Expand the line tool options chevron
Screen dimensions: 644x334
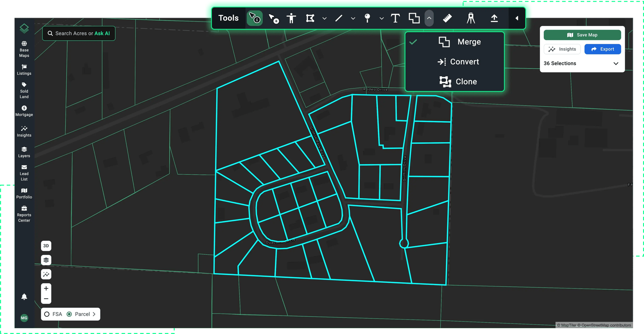[353, 19]
